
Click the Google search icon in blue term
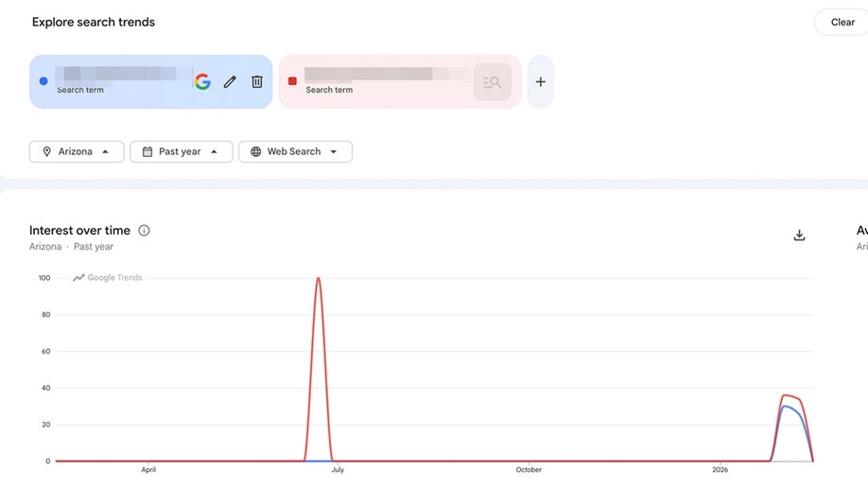click(x=202, y=82)
